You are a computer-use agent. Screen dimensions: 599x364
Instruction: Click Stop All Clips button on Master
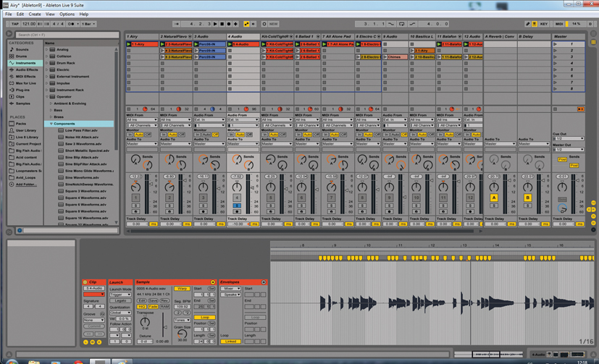point(555,109)
